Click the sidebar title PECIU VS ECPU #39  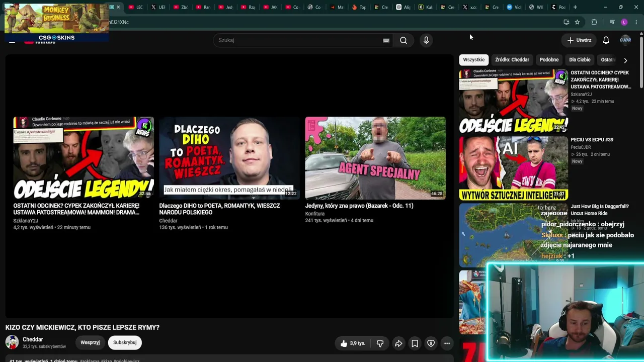pyautogui.click(x=592, y=140)
